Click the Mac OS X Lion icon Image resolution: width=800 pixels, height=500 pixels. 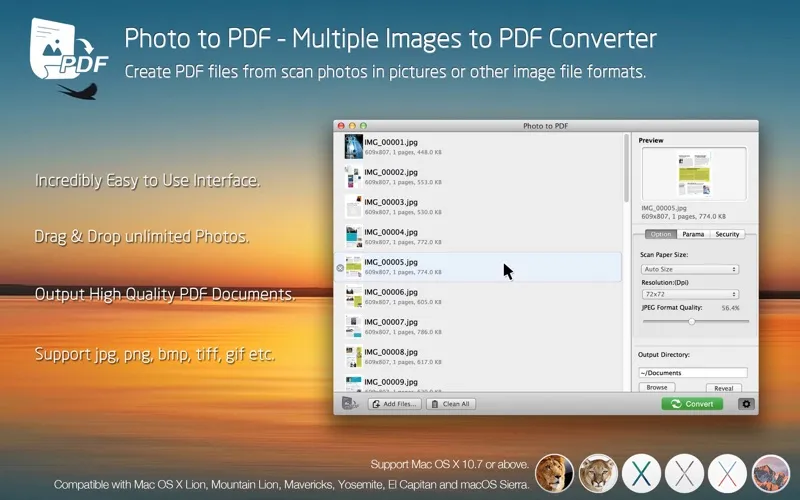555,473
